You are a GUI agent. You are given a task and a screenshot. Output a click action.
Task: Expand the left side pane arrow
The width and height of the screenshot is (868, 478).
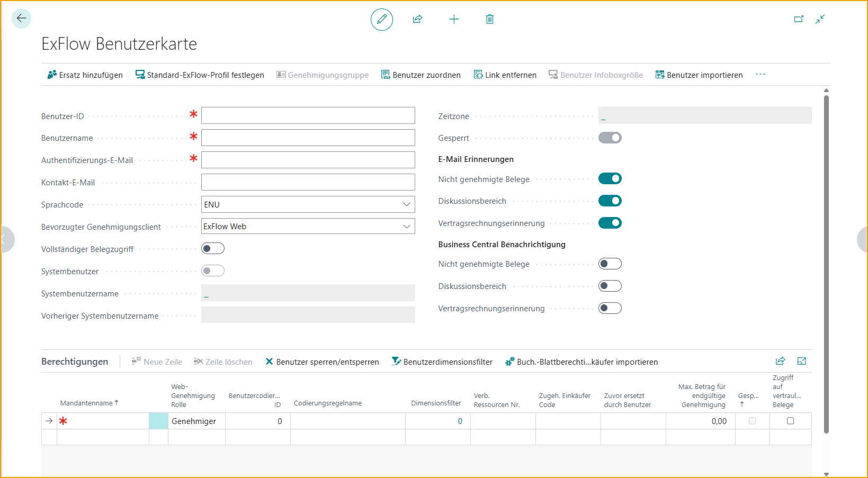[x=6, y=239]
